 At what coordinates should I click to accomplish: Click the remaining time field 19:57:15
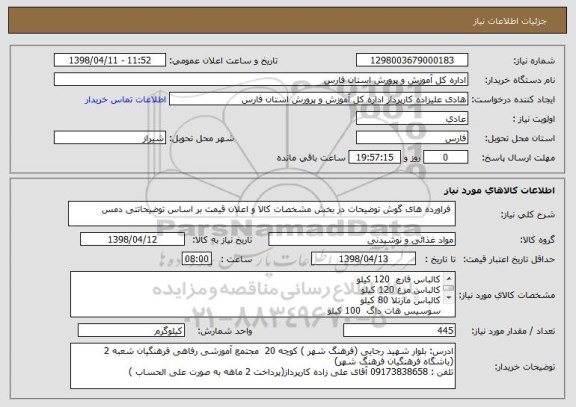(x=374, y=157)
